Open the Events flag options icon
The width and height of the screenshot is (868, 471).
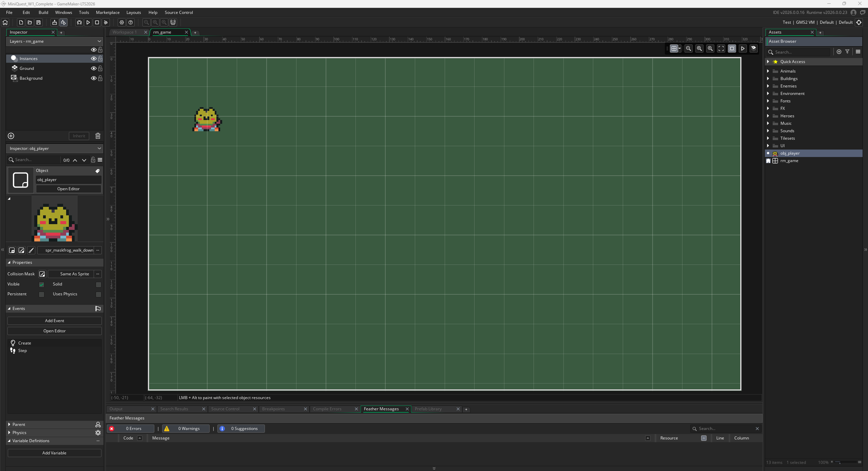tap(98, 309)
